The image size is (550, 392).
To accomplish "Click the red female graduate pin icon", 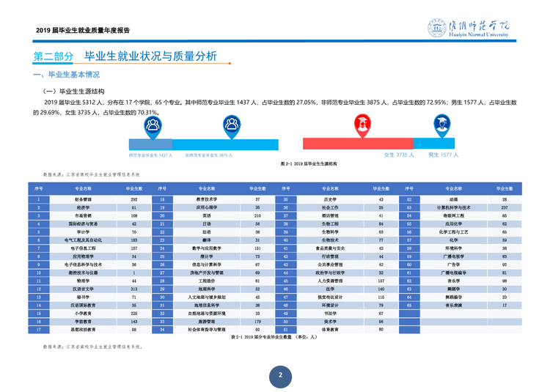I will pos(362,126).
